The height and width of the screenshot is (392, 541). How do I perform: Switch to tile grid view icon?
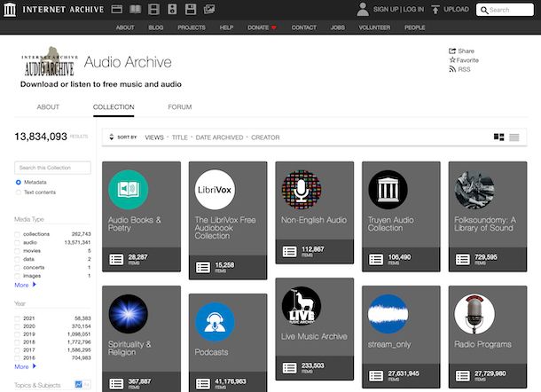(x=499, y=137)
